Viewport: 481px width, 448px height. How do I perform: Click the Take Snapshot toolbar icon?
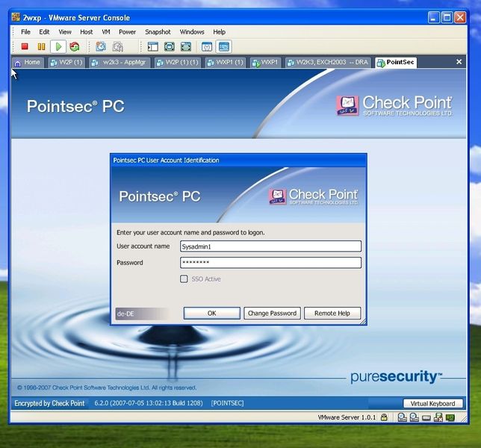point(101,46)
